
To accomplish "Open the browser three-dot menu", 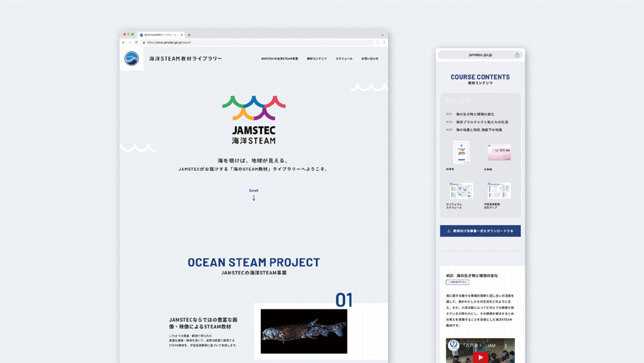I will (x=384, y=42).
